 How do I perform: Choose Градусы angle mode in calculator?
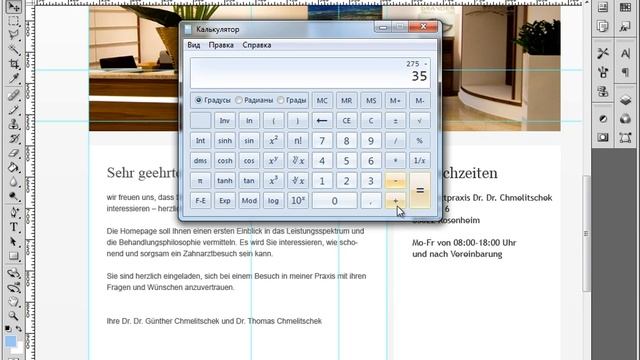213,100
